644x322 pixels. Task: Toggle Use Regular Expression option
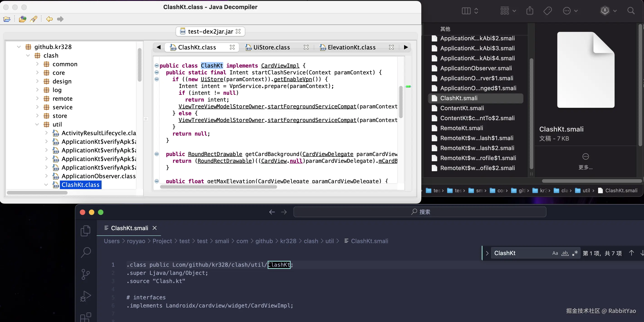pos(575,253)
